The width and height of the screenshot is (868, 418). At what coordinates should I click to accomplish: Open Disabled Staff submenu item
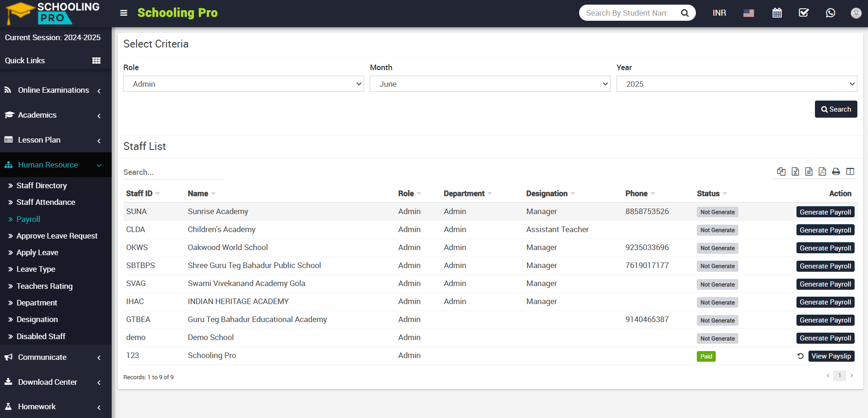41,336
